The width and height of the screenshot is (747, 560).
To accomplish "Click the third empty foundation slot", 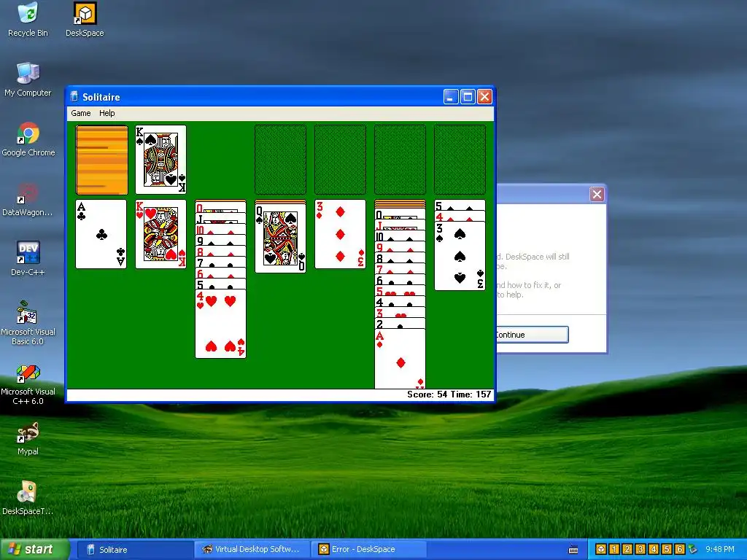I will point(400,160).
